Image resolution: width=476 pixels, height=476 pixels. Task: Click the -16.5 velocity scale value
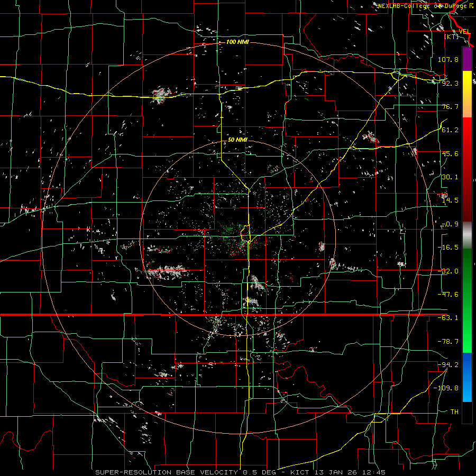(448, 248)
